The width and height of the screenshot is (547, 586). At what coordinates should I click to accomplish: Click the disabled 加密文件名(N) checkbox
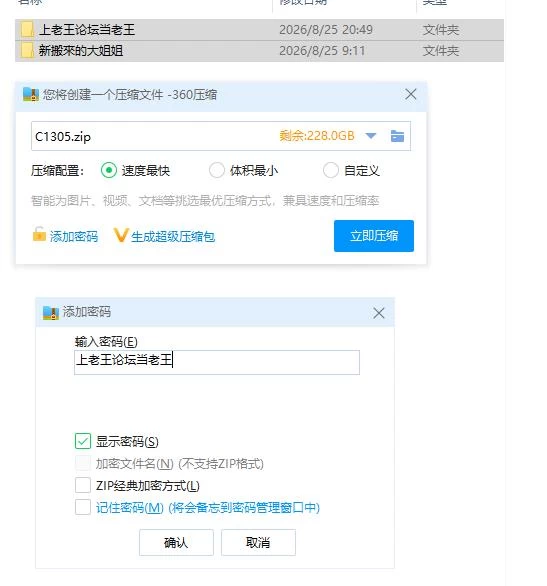(83, 463)
